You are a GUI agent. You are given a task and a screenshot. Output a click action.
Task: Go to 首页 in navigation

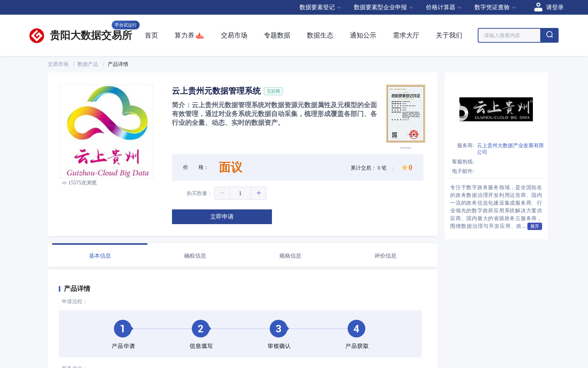(151, 35)
